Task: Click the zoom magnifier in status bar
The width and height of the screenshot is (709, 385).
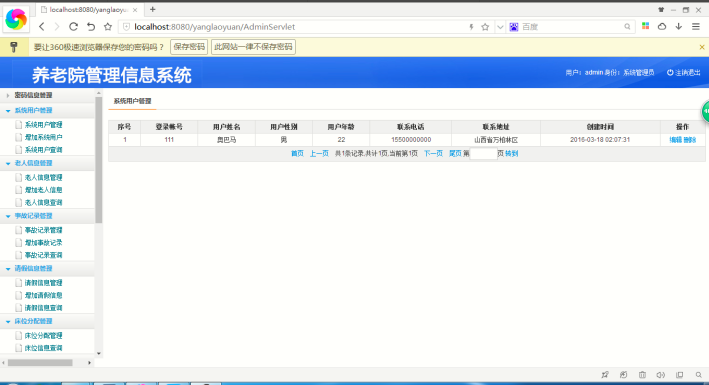Action: pyautogui.click(x=699, y=375)
